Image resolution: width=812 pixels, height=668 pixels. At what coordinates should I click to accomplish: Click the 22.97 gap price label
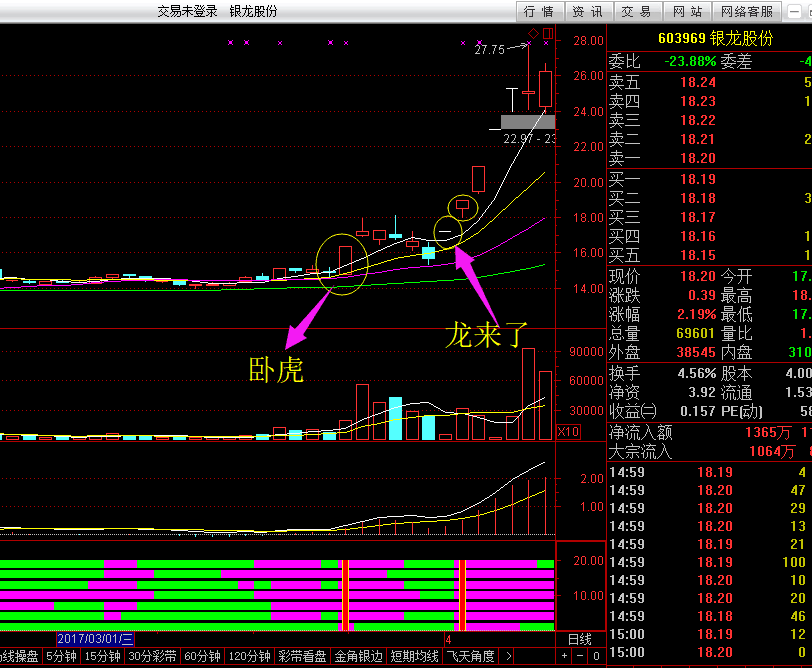[x=518, y=139]
